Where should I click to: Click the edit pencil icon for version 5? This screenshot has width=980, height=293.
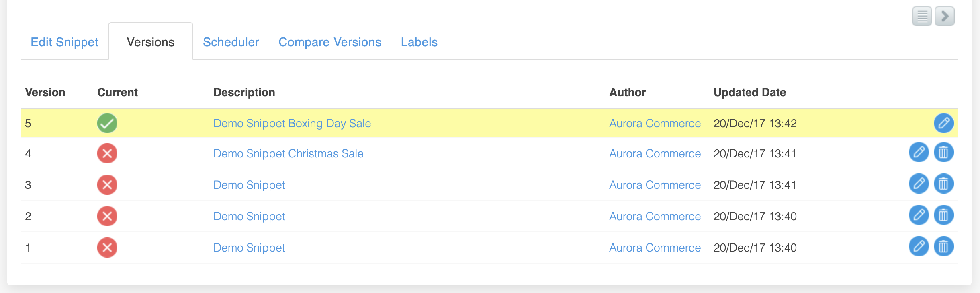click(x=943, y=123)
